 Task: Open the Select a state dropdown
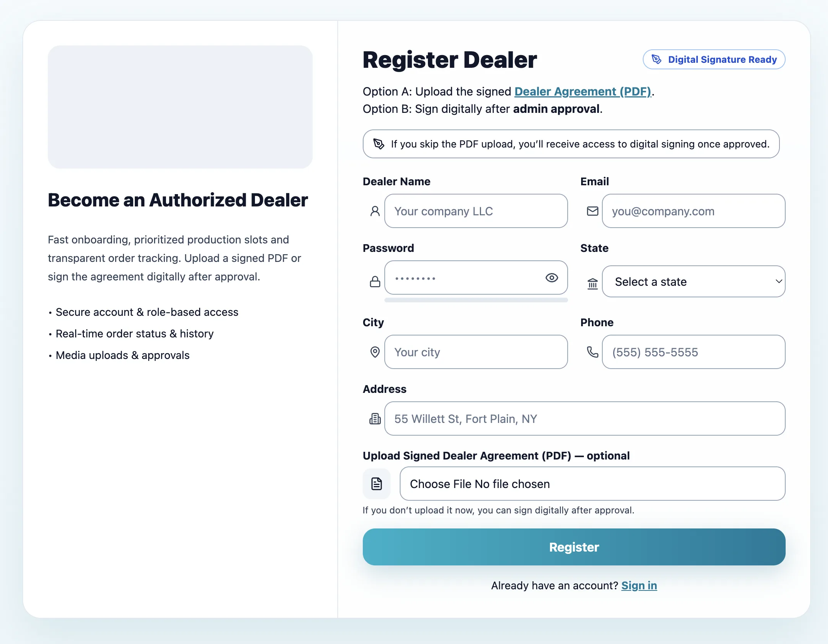(x=693, y=282)
